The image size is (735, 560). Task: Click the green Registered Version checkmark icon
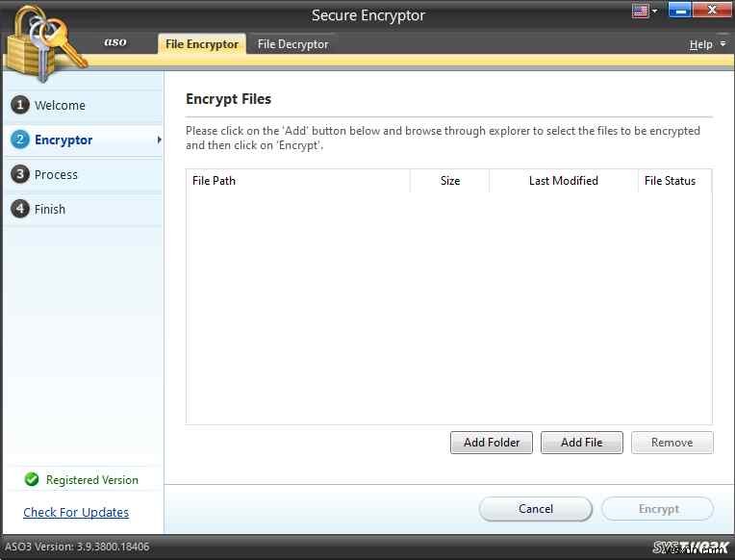[32, 479]
